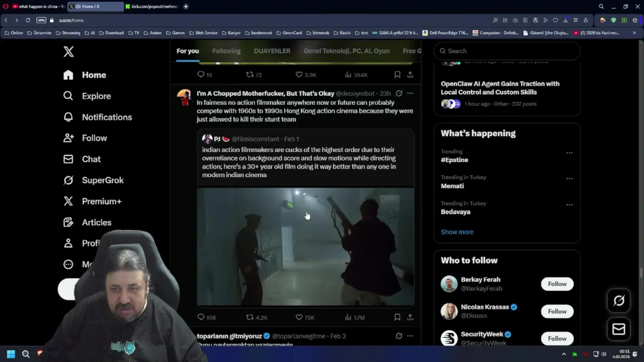Screen dimensions: 644x362
Task: Open the #Epstine trending topic
Action: [454, 160]
